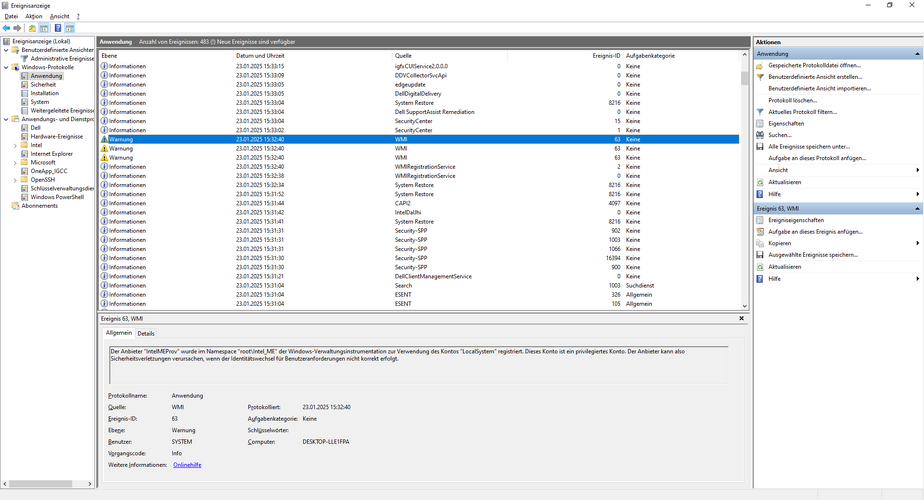Screen dimensions: 924x500
Task: Click the blue Help toolbar icon
Action: click(58, 28)
